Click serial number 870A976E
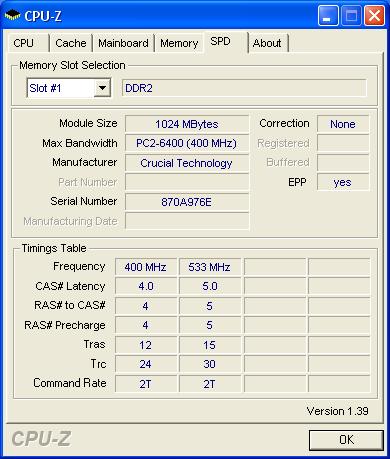The width and height of the screenshot is (390, 459). click(187, 202)
